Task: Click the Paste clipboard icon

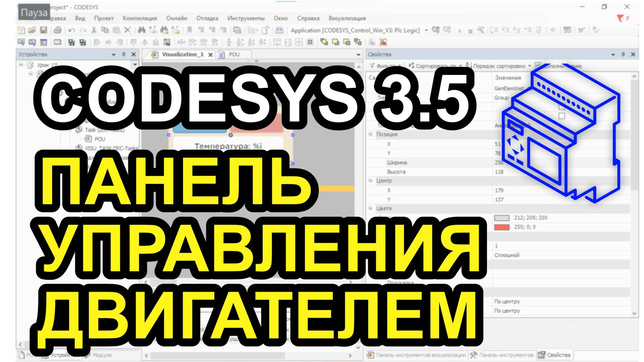Action: [116, 30]
